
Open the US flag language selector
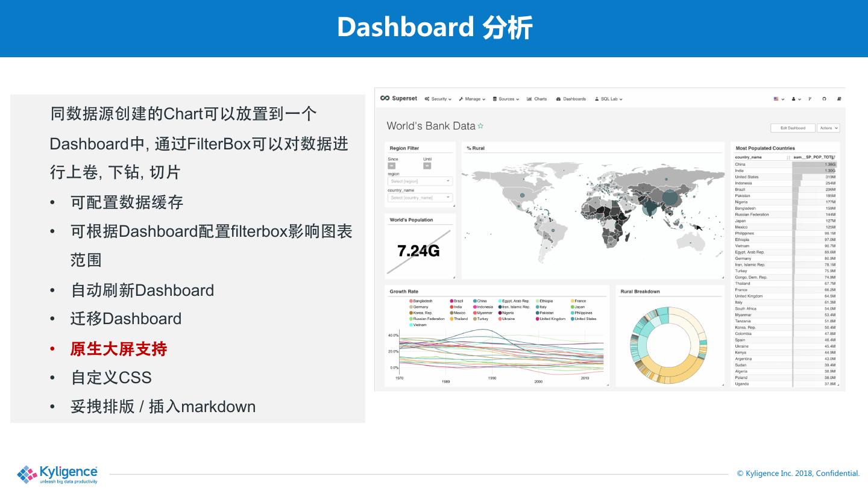point(779,99)
